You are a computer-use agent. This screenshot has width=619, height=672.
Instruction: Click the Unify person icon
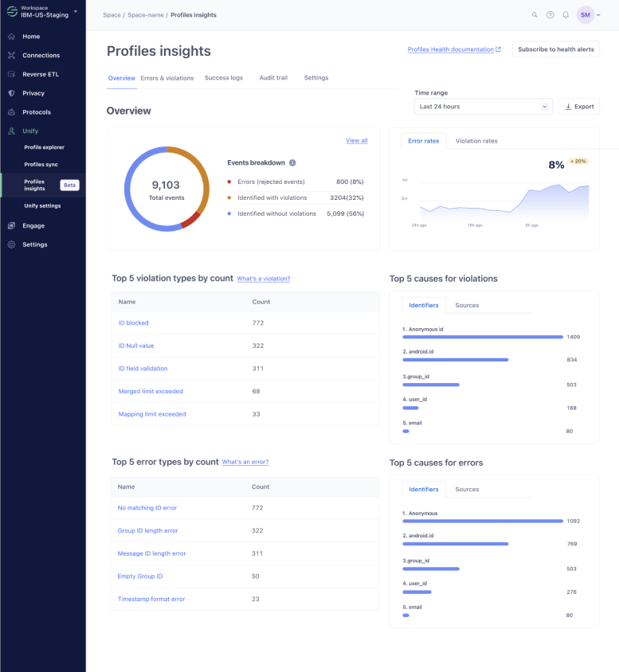(12, 131)
